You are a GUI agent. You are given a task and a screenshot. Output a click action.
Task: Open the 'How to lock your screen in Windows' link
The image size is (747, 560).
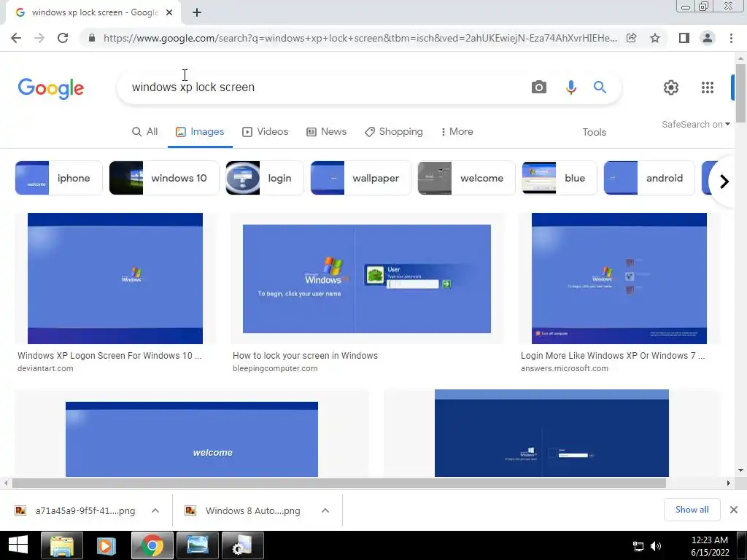tap(305, 356)
